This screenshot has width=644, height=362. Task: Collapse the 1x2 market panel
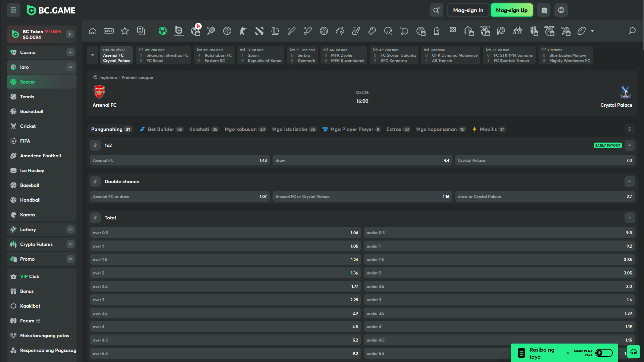pyautogui.click(x=630, y=145)
